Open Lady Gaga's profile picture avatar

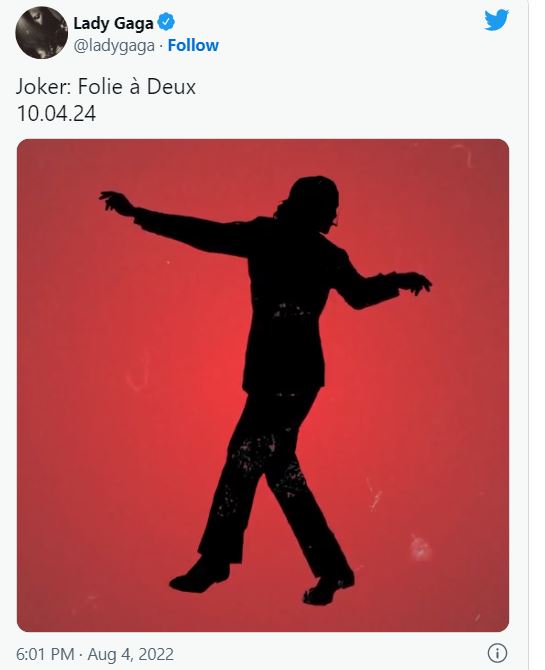pyautogui.click(x=41, y=33)
